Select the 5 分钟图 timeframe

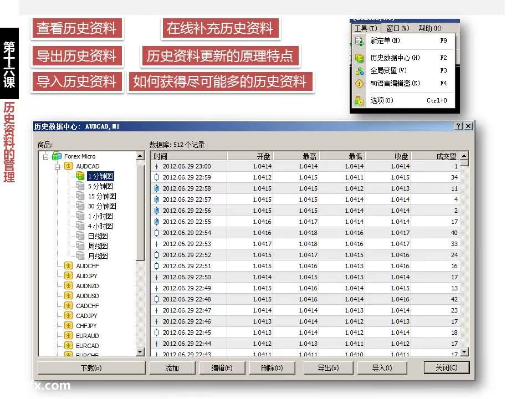(x=101, y=186)
